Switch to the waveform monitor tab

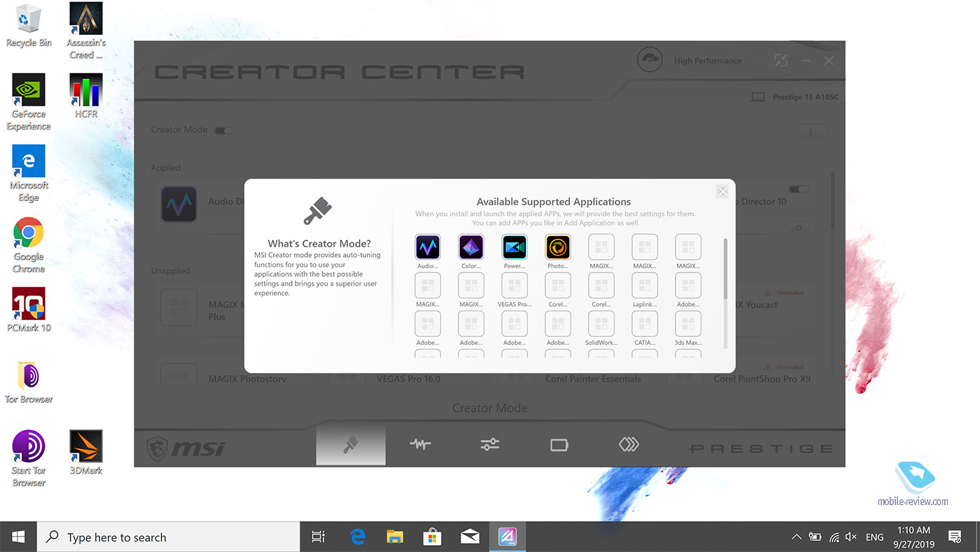pyautogui.click(x=420, y=444)
